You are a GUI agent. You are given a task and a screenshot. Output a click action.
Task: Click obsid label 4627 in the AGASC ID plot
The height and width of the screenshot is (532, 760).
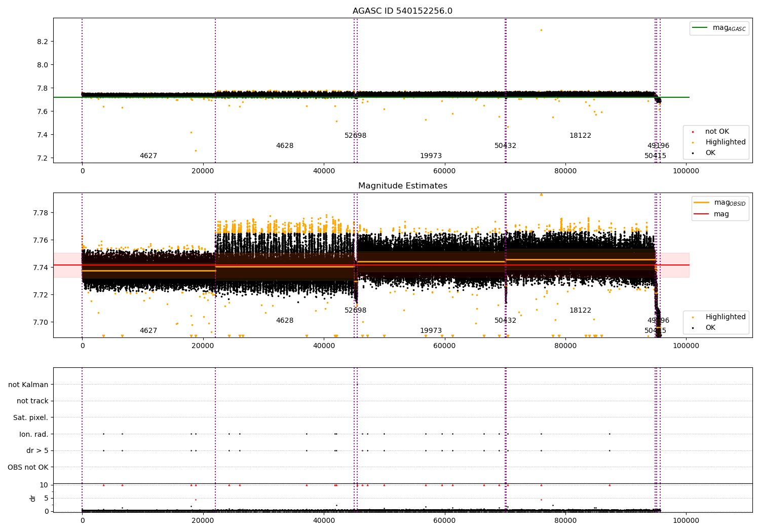coord(148,156)
